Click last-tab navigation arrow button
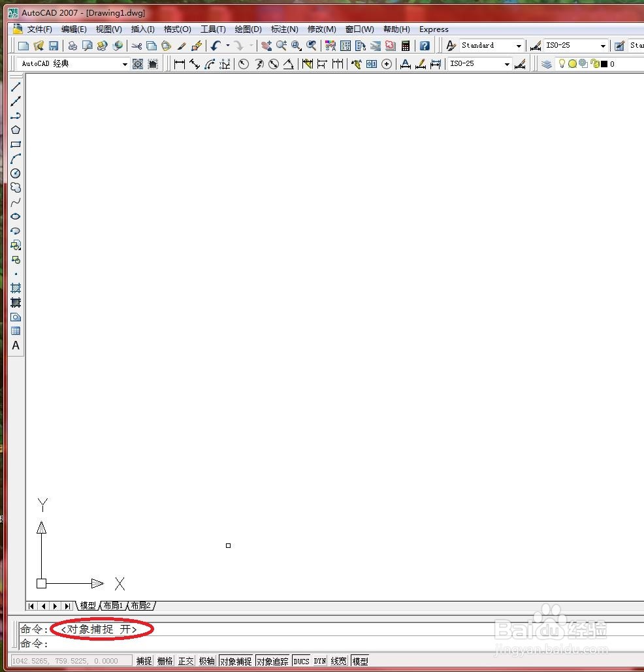Screen dimensions: 644x672 tap(67, 606)
